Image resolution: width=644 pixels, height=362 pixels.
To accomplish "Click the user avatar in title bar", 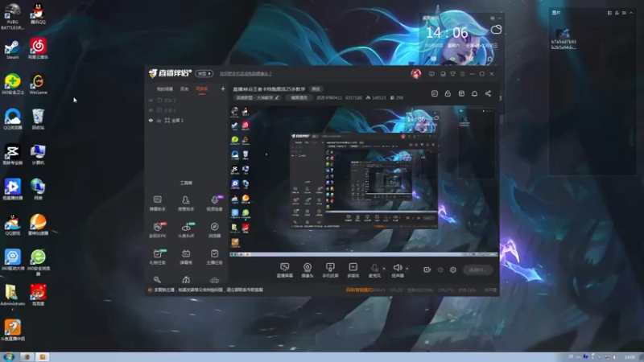I will tap(415, 73).
